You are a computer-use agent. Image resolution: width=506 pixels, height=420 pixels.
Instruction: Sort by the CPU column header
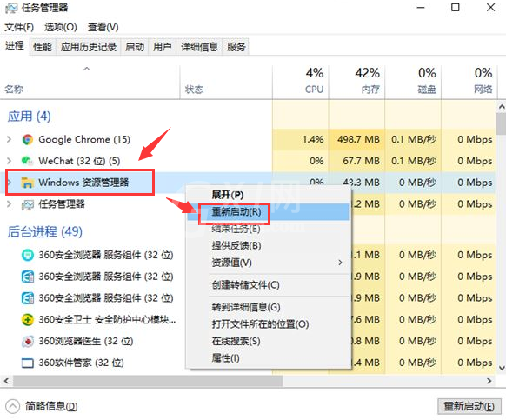click(301, 83)
